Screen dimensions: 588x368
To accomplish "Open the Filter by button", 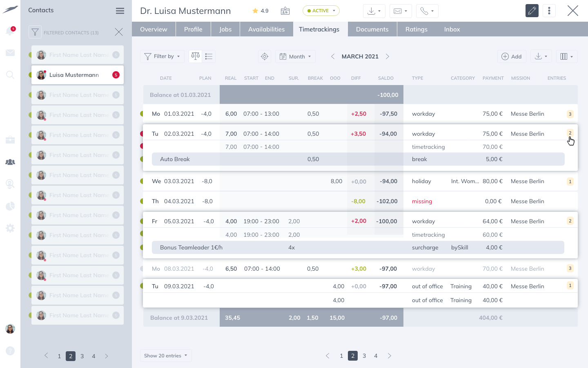I will [162, 56].
